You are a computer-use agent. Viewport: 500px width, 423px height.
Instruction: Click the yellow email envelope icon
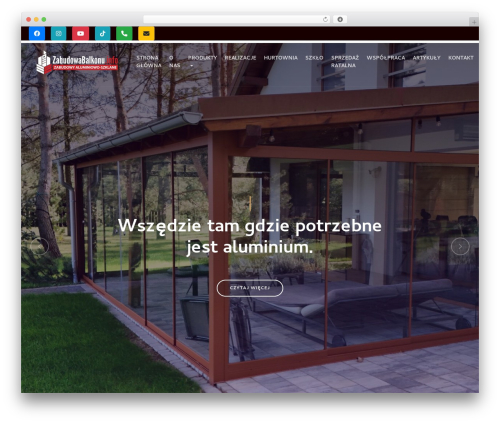(x=146, y=33)
